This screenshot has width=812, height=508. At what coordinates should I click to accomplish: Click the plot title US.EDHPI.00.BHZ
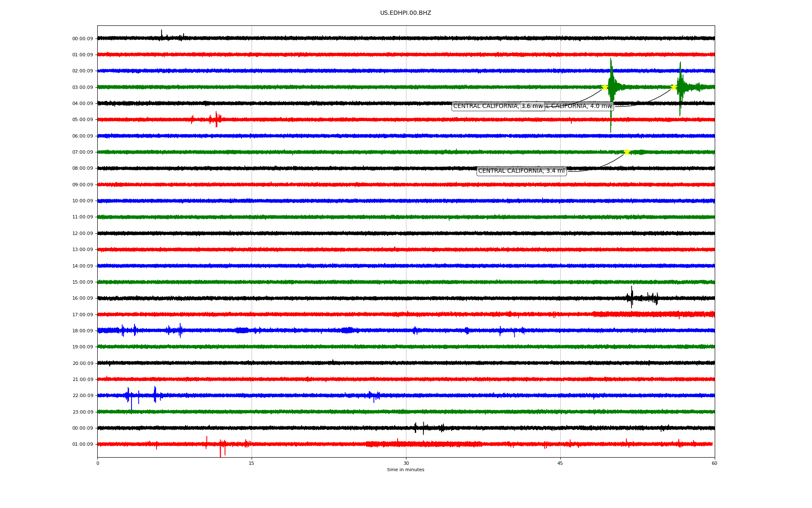point(405,13)
